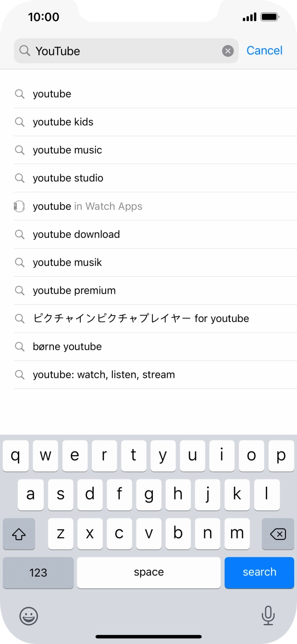This screenshot has height=644, width=297.
Task: Tap the signal strength indicator in status bar
Action: pyautogui.click(x=249, y=16)
